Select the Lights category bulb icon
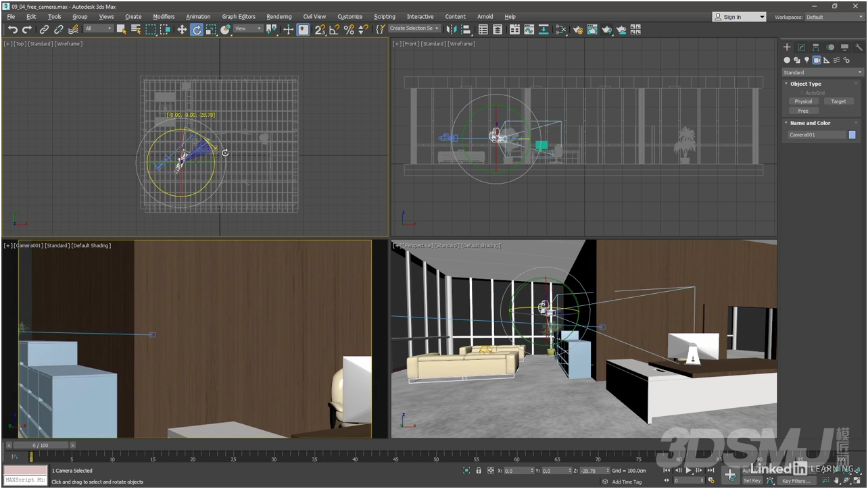 [806, 60]
